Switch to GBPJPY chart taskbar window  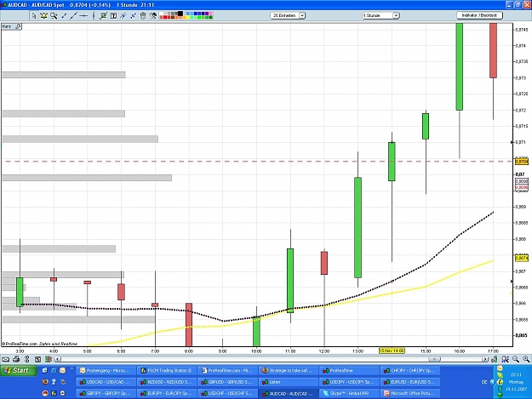(106, 394)
